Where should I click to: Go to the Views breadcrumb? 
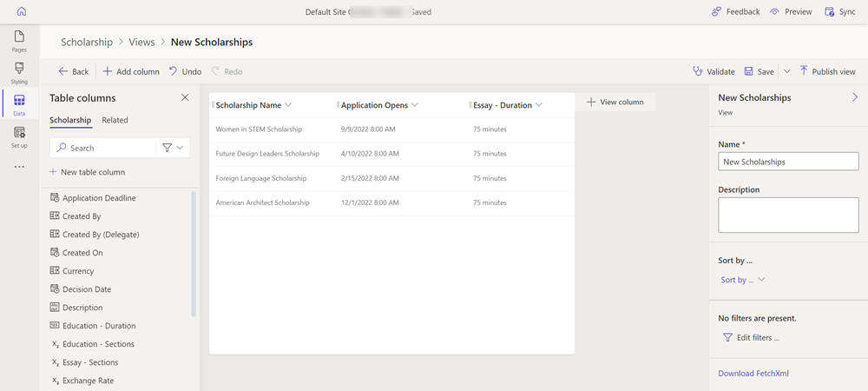141,42
